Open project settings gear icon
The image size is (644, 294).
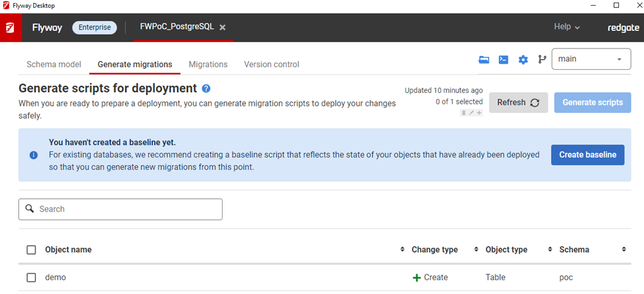pyautogui.click(x=523, y=60)
